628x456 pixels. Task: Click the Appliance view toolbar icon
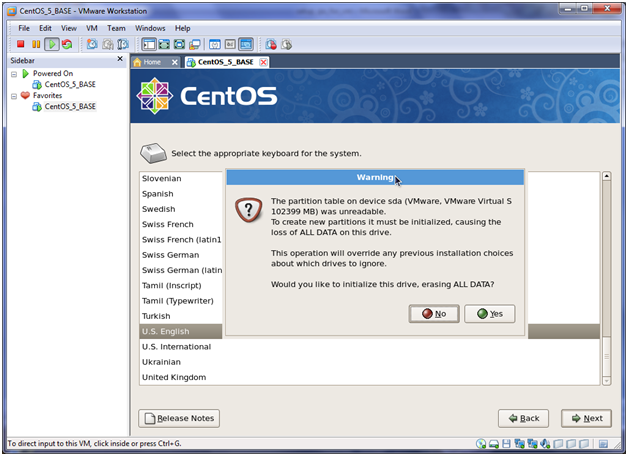(230, 44)
